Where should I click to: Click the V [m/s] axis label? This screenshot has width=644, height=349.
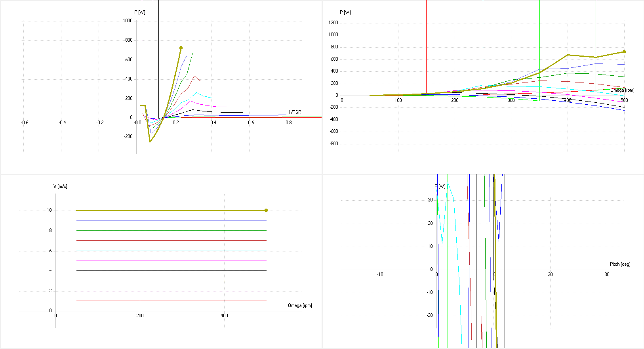point(60,186)
